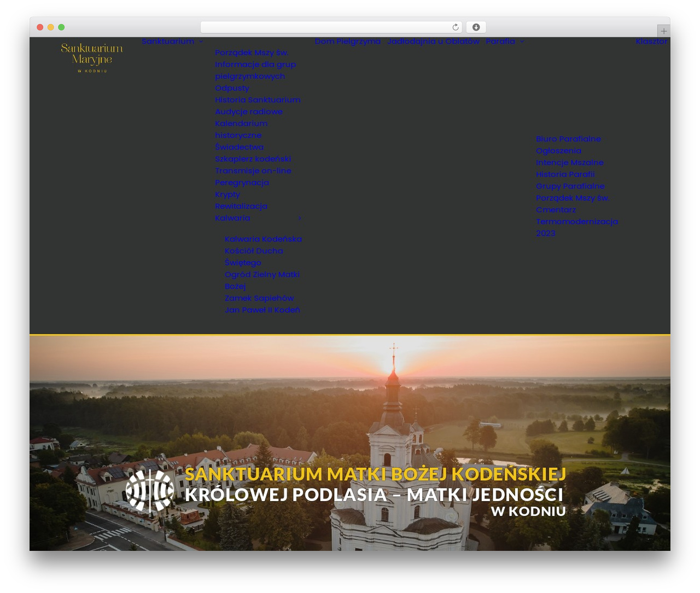700x593 pixels.
Task: Click the sunrise church banner image
Action: click(x=350, y=443)
